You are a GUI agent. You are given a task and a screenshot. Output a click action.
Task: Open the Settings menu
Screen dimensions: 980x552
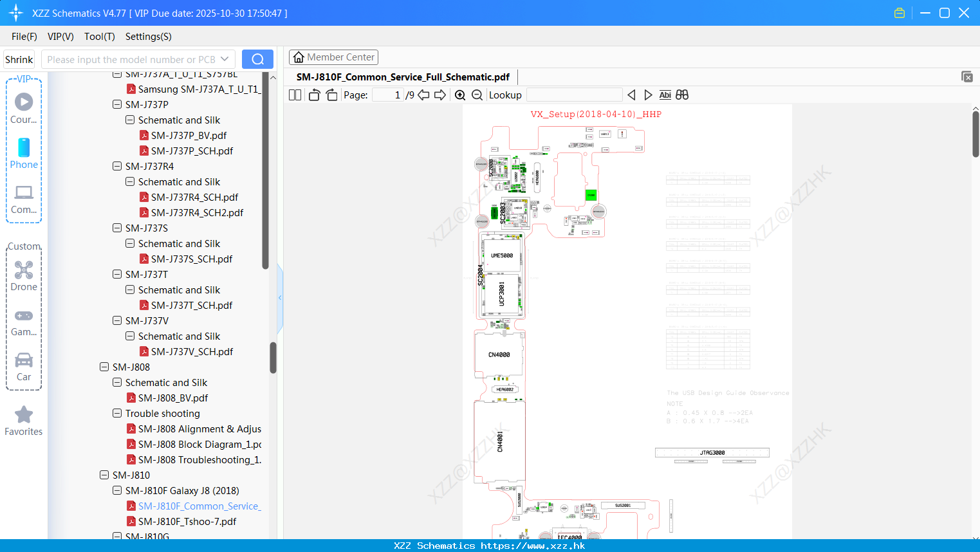[149, 37]
